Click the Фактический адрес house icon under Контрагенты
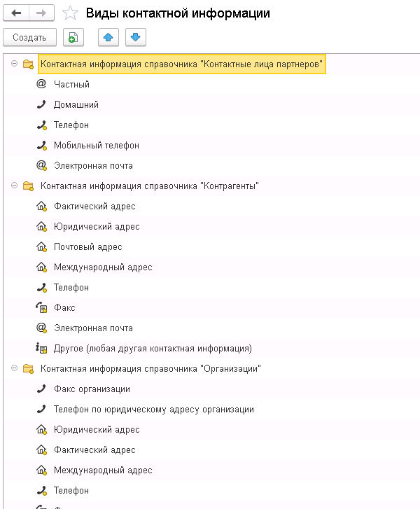This screenshot has height=509, width=420. [41, 206]
